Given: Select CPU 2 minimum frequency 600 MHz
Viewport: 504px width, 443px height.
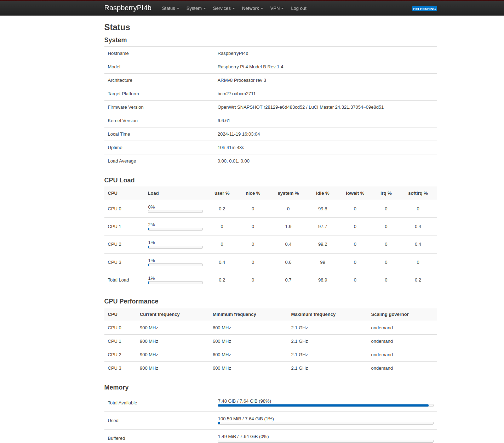Looking at the screenshot, I should pyautogui.click(x=222, y=355).
